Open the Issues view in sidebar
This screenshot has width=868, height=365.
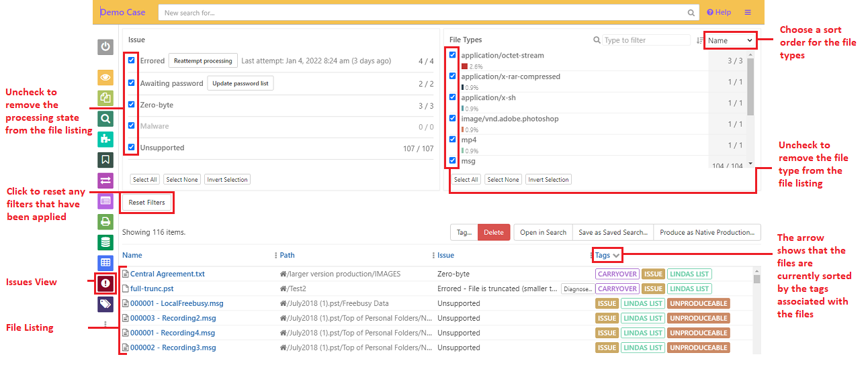pyautogui.click(x=105, y=283)
